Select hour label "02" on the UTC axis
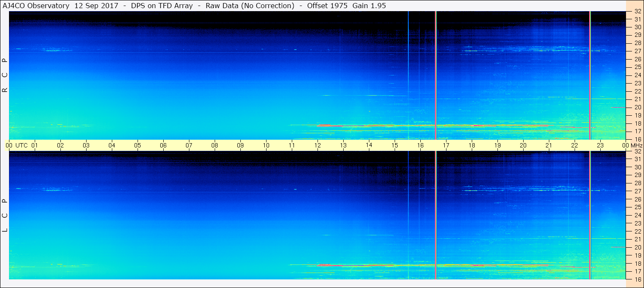 coord(60,145)
